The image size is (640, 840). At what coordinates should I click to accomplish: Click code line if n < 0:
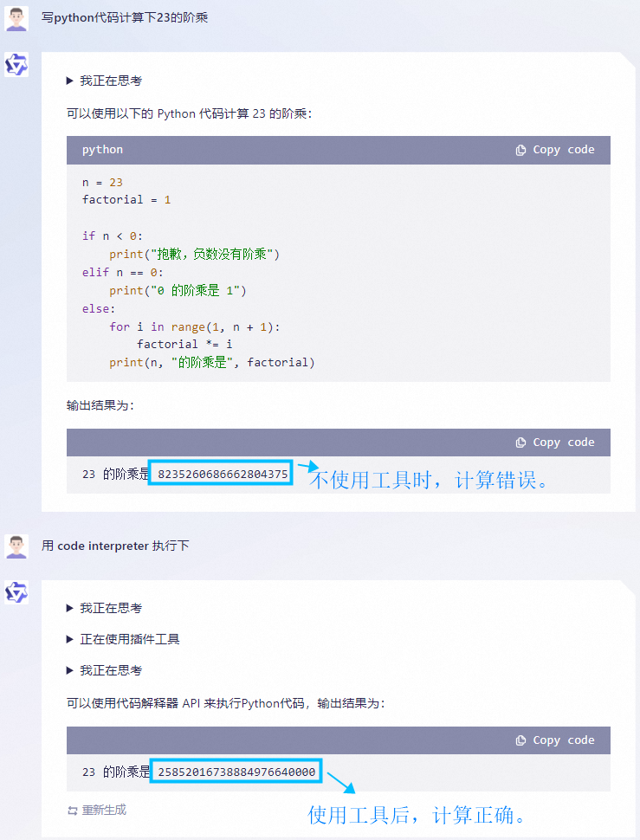(113, 236)
